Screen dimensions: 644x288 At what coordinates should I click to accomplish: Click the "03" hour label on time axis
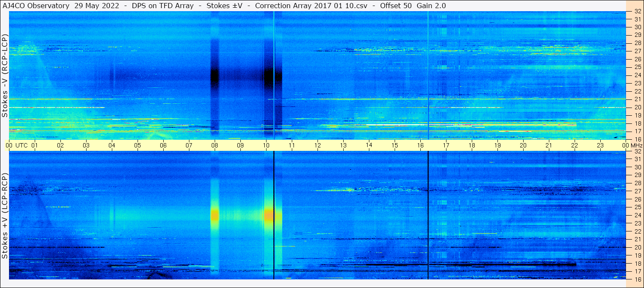(86, 145)
